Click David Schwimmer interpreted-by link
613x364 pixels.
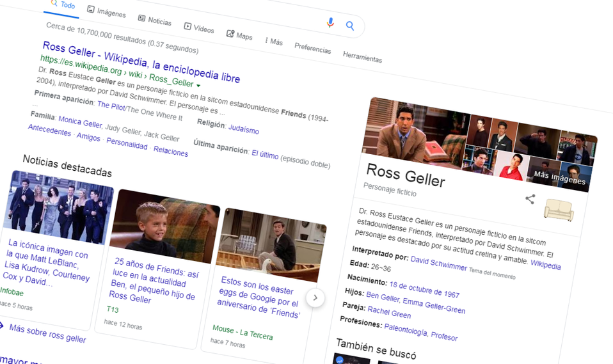(x=439, y=264)
